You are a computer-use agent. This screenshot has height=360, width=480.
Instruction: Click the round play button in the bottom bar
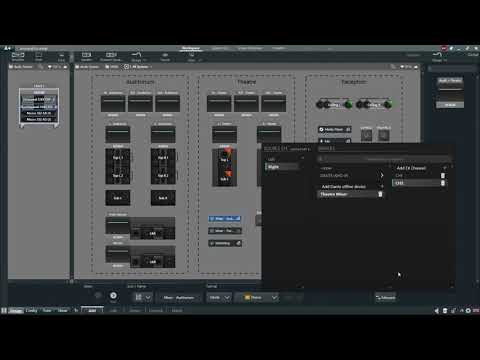113,296
